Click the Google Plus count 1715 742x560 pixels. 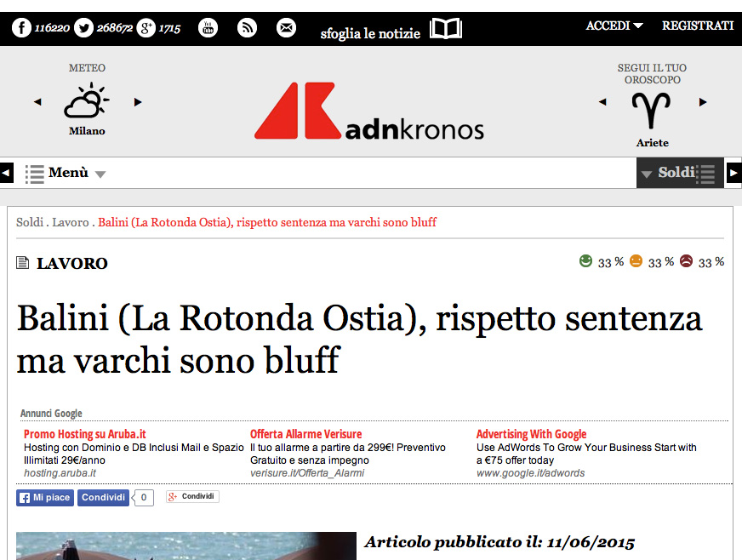[x=169, y=28]
